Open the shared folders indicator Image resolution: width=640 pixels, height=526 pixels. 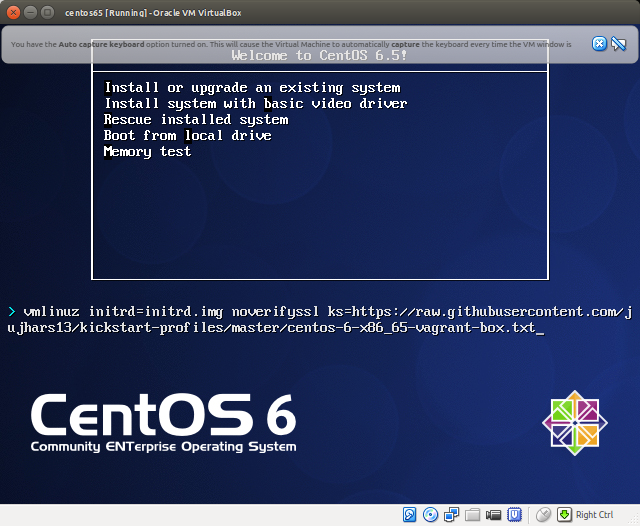[472, 515]
